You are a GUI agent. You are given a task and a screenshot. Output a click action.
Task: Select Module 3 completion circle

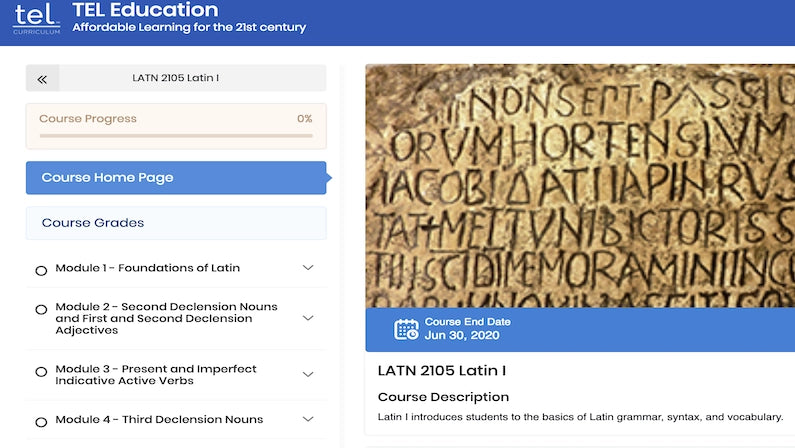point(41,372)
